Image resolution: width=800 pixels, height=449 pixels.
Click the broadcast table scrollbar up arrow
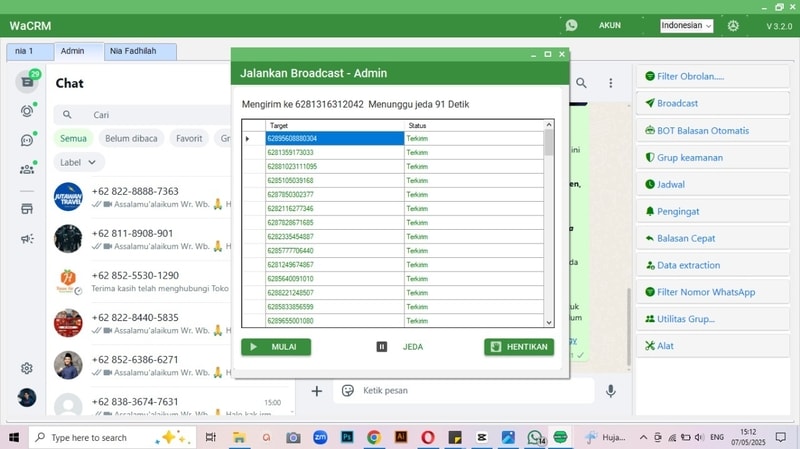[549, 124]
